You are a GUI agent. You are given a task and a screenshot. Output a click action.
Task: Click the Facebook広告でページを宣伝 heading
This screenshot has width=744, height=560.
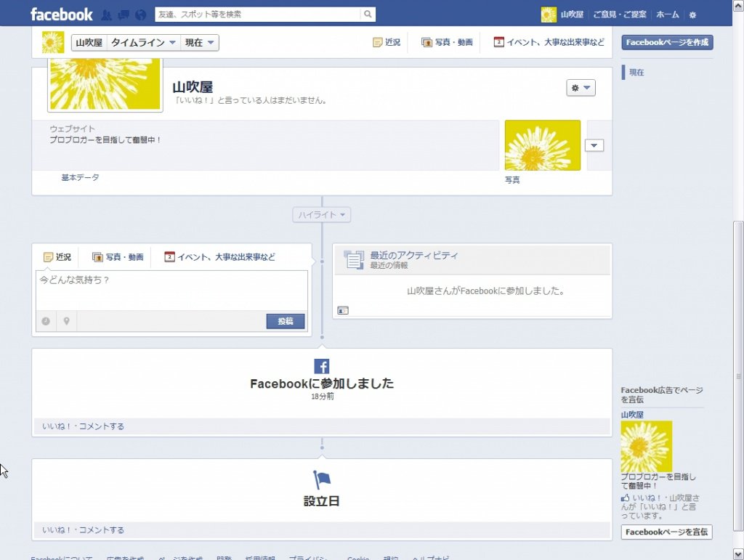(662, 394)
